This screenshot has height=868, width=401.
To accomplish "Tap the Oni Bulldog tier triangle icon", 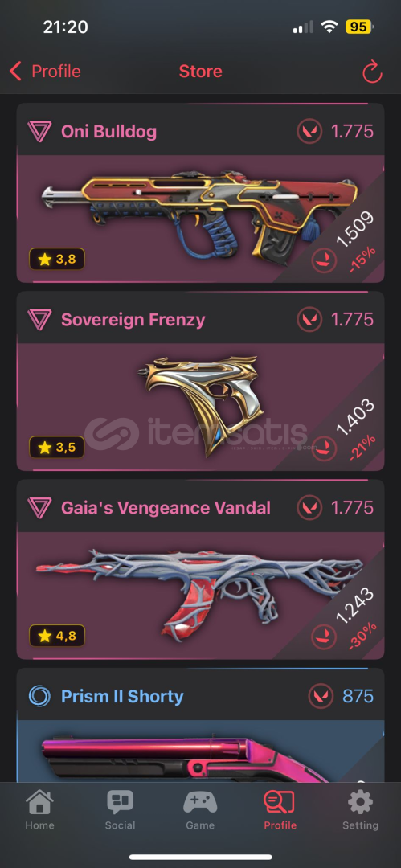I will (x=39, y=132).
